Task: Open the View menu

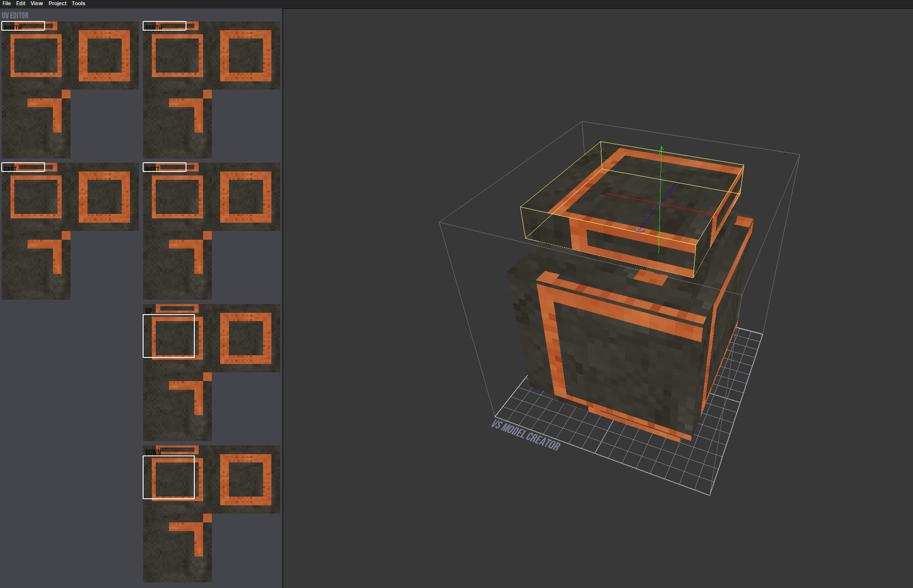Action: [x=36, y=3]
